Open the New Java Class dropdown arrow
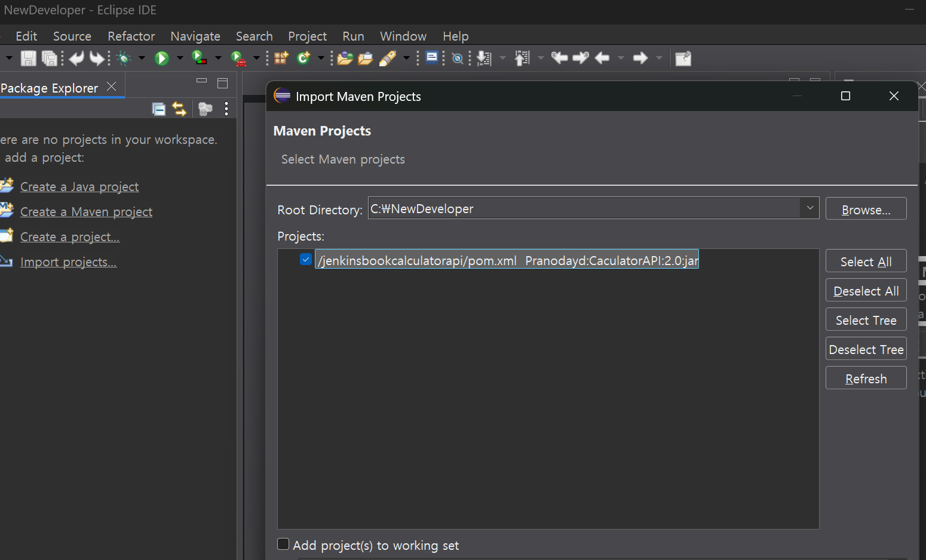The width and height of the screenshot is (926, 560). coord(321,58)
